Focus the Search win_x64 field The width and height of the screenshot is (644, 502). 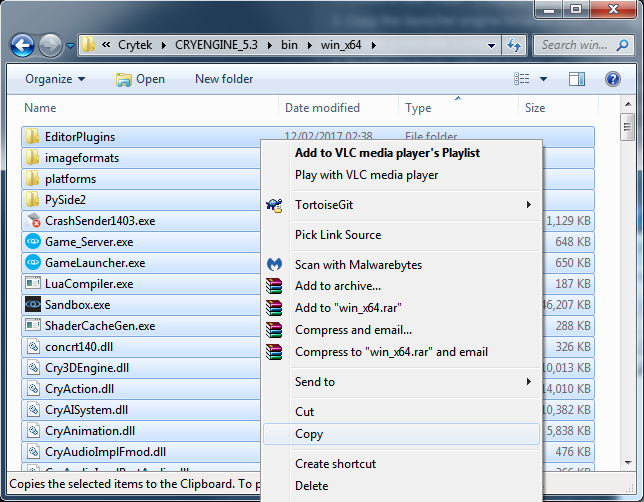coord(584,45)
